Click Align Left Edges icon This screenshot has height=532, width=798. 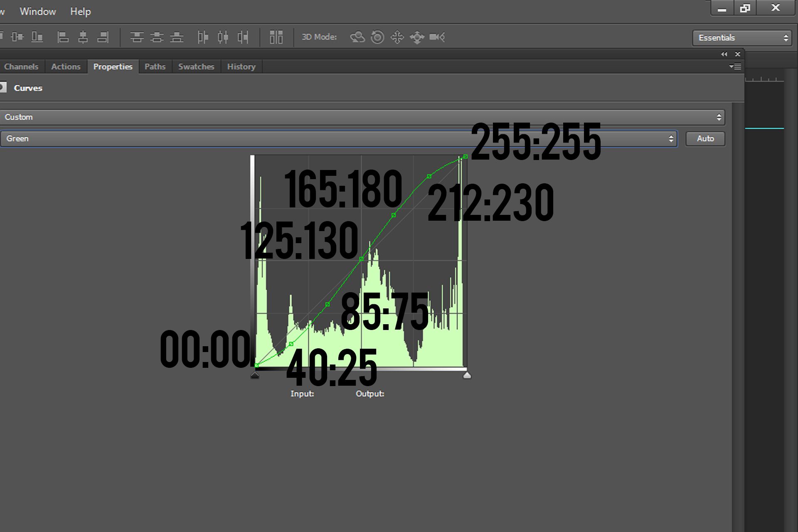coord(63,37)
